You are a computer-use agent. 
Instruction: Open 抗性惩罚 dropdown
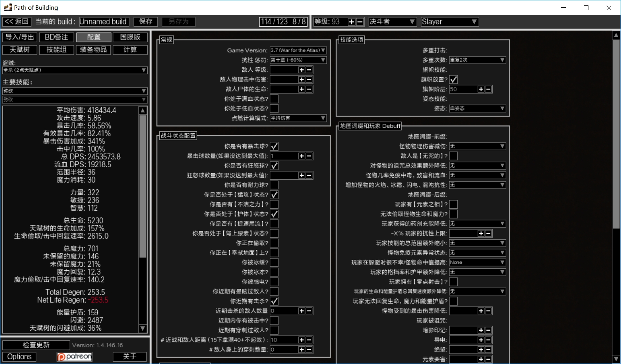click(298, 60)
